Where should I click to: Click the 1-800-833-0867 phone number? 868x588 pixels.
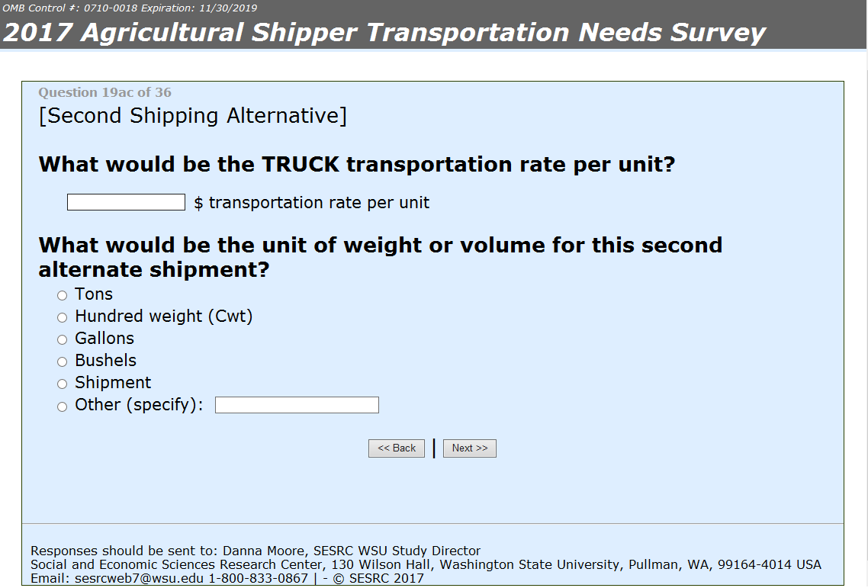coord(259,579)
